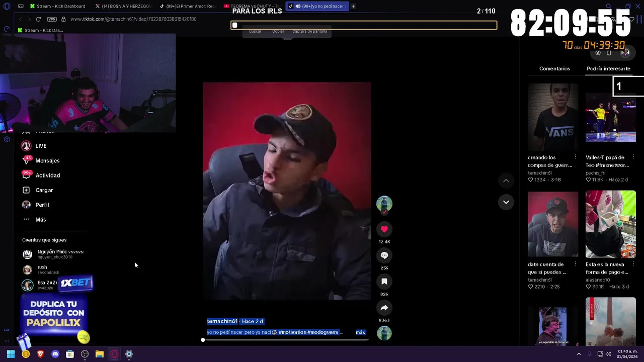Open options for Esta es la nueva video
Viewport: 644px width, 362px height.
tap(633, 264)
